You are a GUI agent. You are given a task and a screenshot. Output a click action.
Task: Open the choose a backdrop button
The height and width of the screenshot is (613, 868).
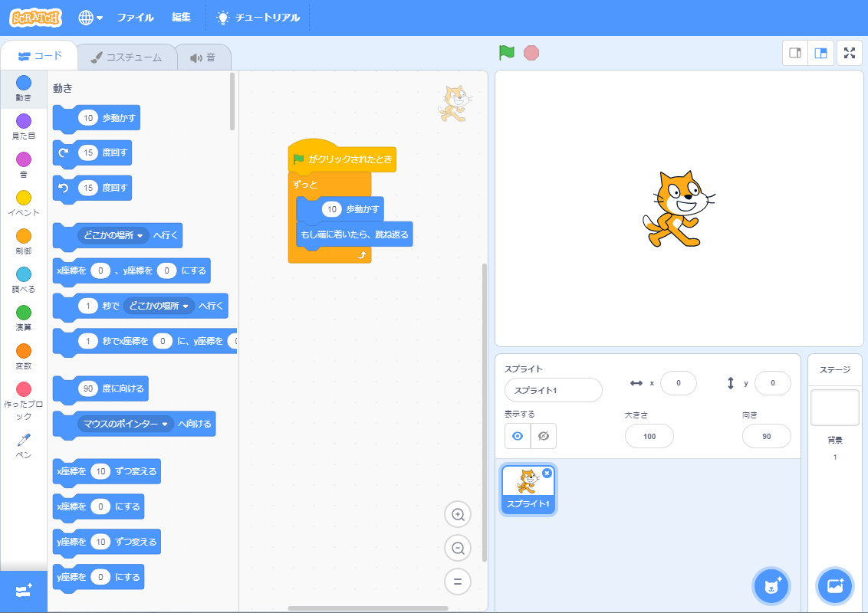(x=835, y=586)
